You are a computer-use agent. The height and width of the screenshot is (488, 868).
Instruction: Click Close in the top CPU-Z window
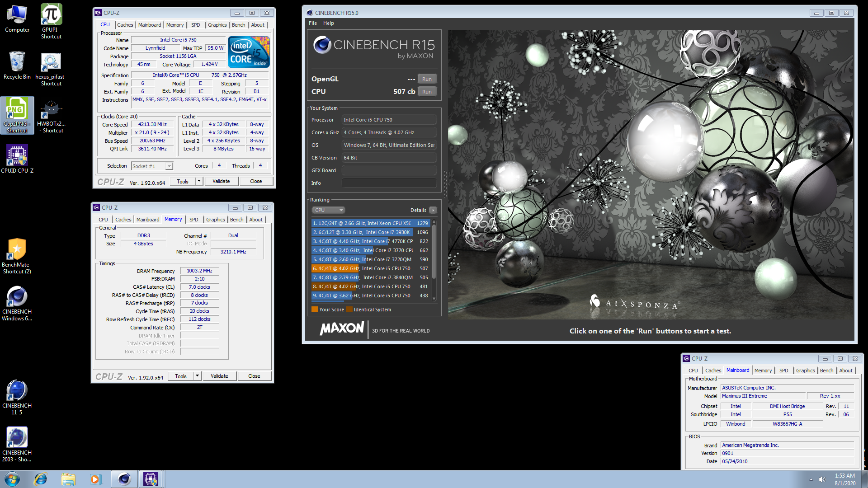(x=256, y=181)
